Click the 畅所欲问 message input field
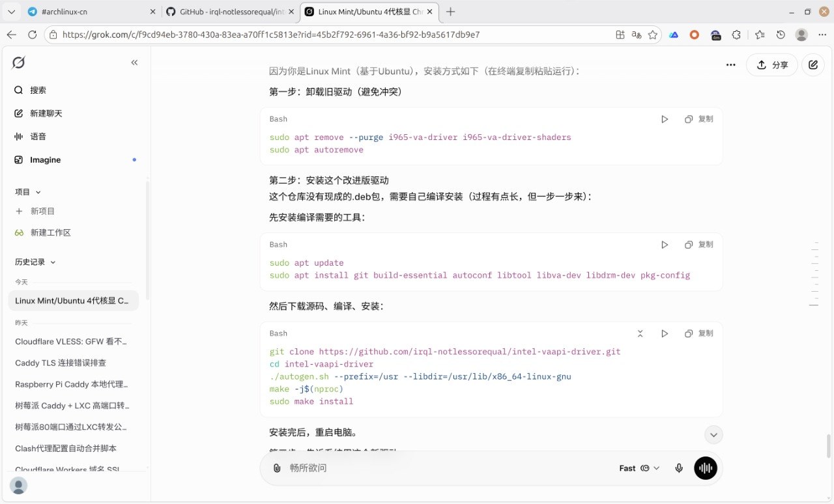The width and height of the screenshot is (834, 504). coord(443,468)
